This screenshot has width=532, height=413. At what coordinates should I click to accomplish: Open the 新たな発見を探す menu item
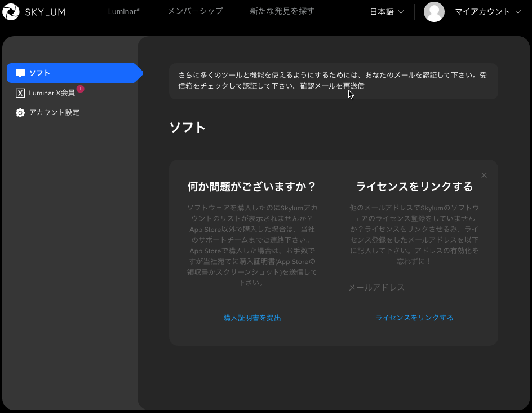pos(282,11)
